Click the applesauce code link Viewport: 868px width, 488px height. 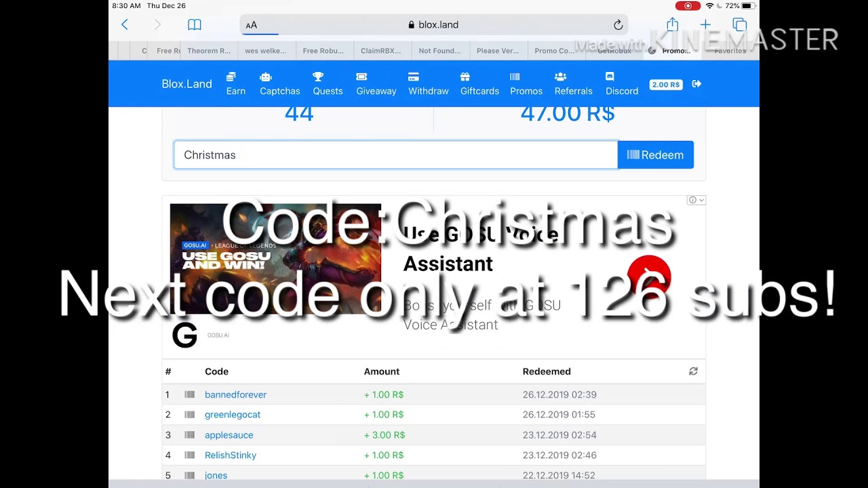coord(229,435)
